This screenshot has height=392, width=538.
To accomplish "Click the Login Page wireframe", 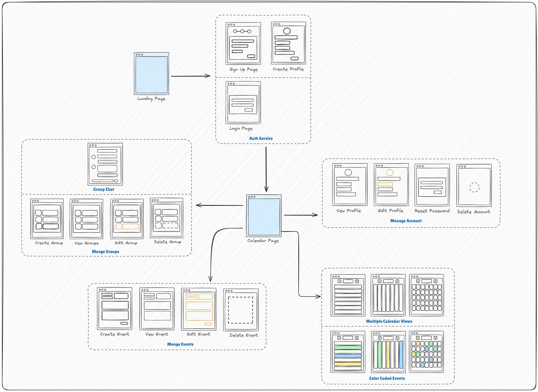I will [x=243, y=103].
